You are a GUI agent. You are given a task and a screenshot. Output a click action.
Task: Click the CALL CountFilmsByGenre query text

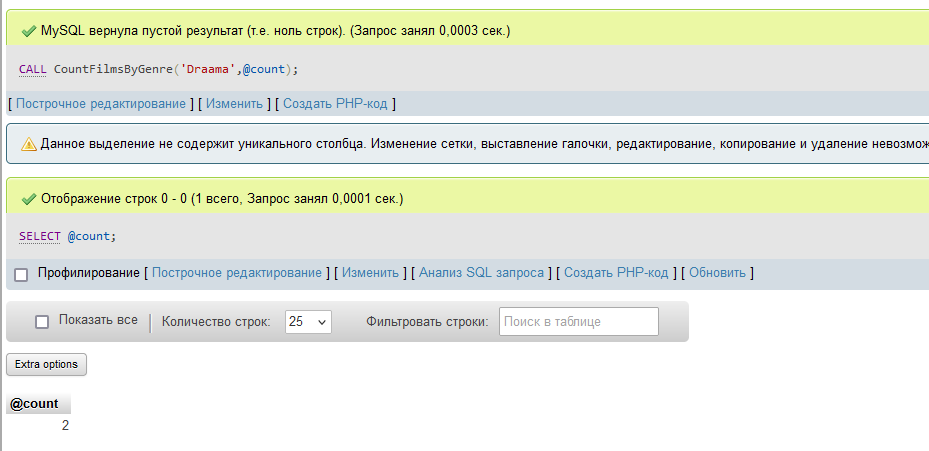[159, 69]
